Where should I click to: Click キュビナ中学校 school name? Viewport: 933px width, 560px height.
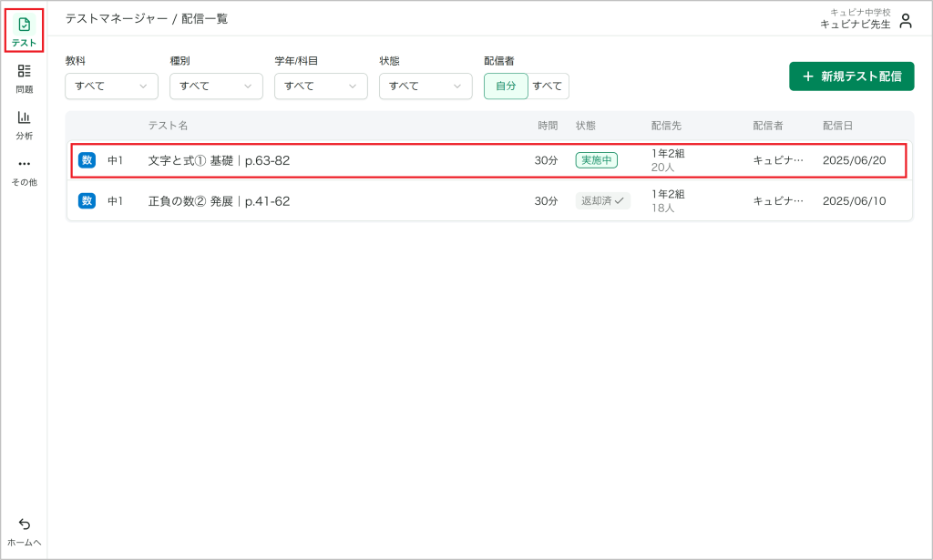(860, 12)
